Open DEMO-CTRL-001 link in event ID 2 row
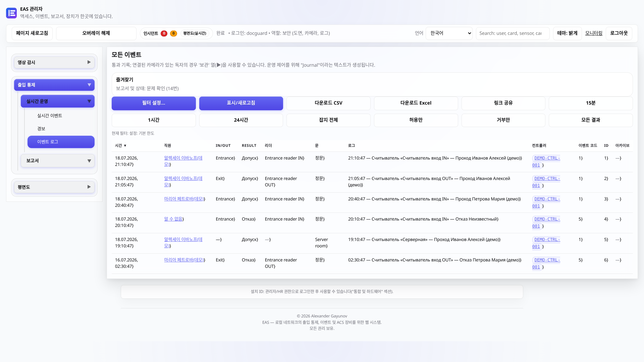Viewport: 644px width, 362px height. point(546,182)
